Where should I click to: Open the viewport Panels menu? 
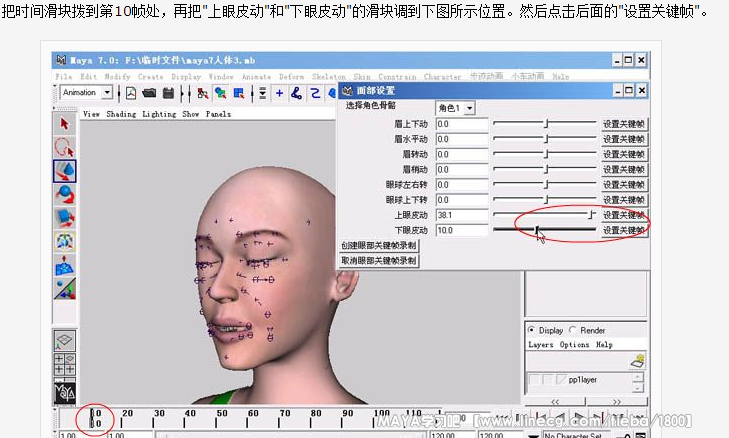(x=218, y=114)
